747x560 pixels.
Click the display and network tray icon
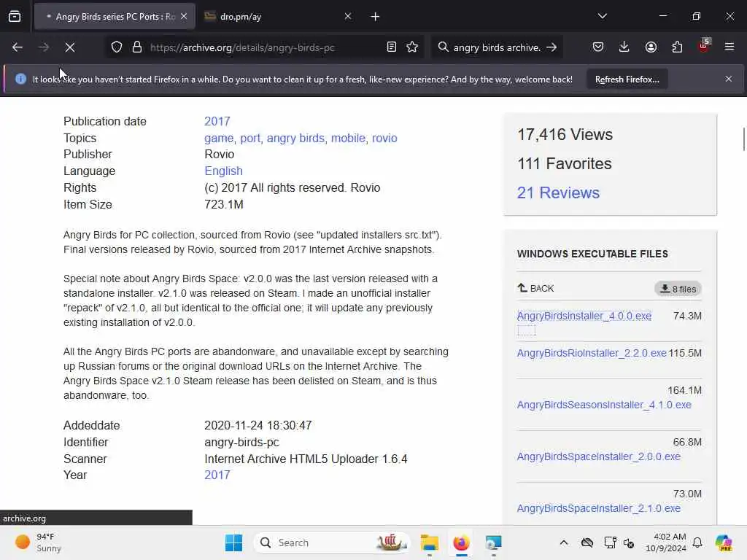coord(610,542)
